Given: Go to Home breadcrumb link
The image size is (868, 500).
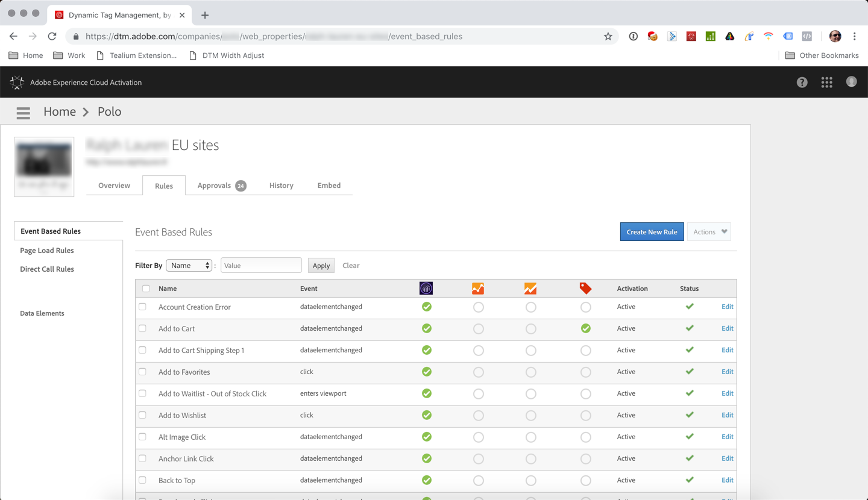Looking at the screenshot, I should point(60,111).
